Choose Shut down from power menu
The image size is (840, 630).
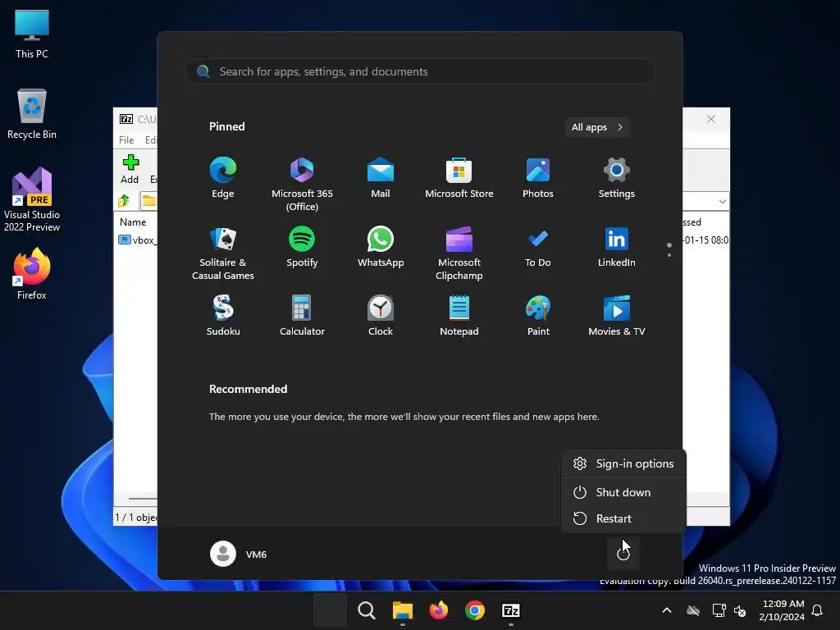pyautogui.click(x=623, y=492)
